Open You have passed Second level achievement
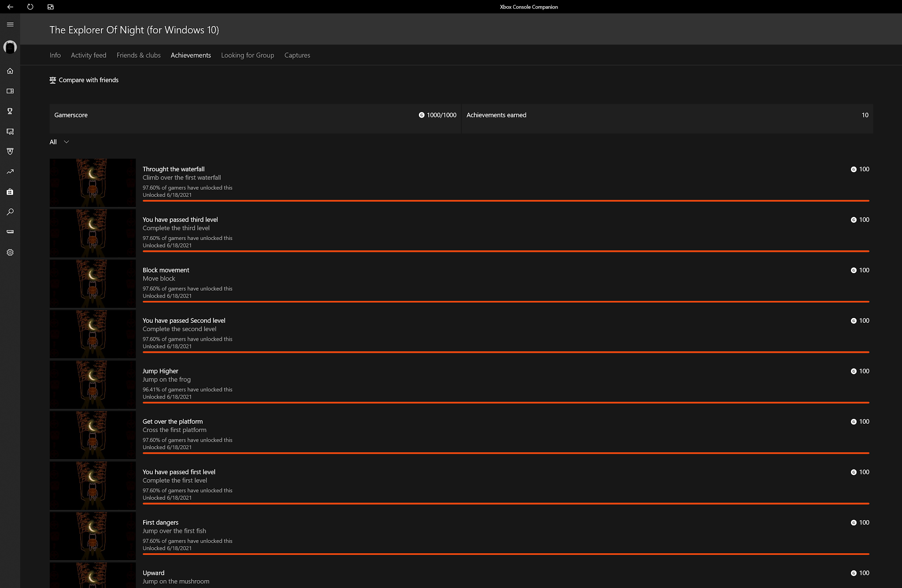Viewport: 902px width, 588px height. [x=184, y=321]
